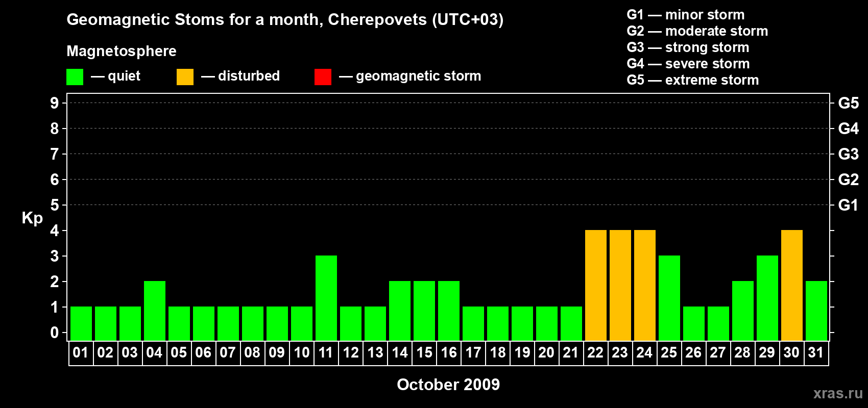This screenshot has height=408, width=868.
Task: Click the 'G5 — extreme storm' legend line
Action: 693,80
